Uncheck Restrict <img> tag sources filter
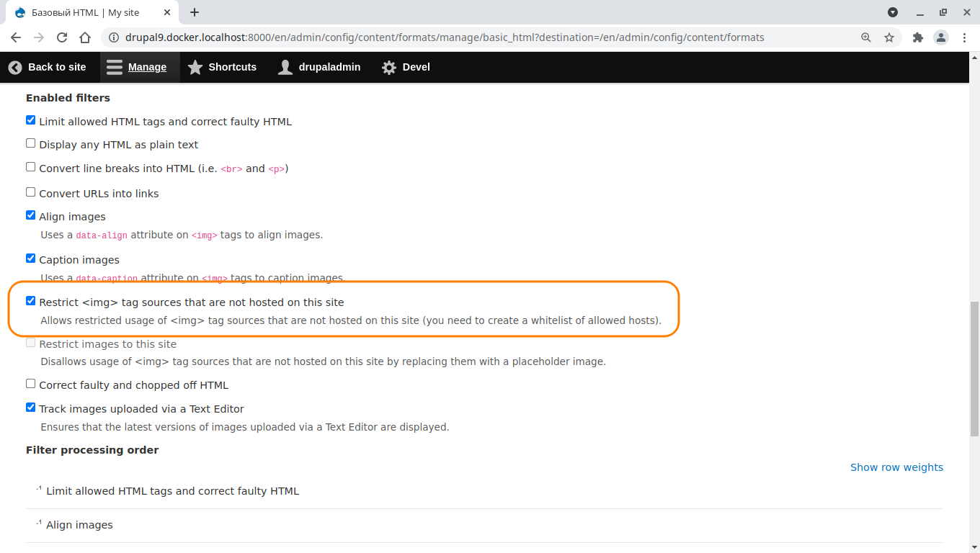This screenshot has width=980, height=553. tap(31, 301)
